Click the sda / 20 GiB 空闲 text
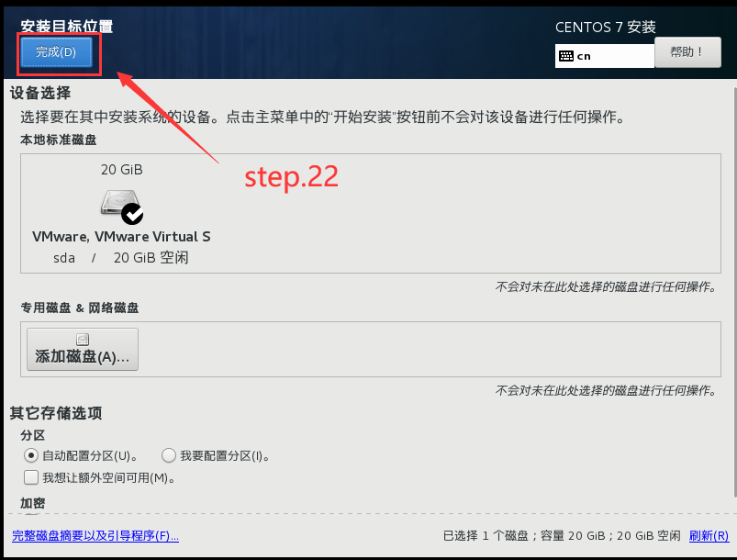 pos(121,258)
